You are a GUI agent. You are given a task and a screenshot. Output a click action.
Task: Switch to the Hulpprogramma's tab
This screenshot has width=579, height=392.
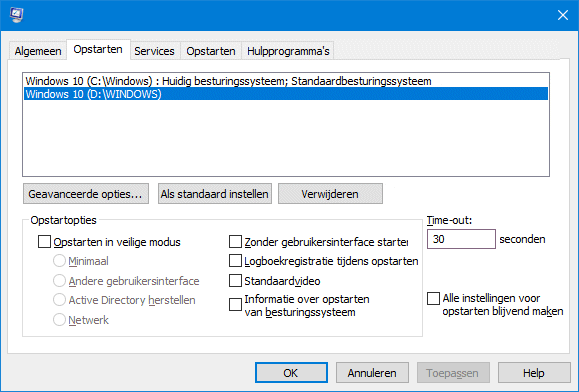pos(288,51)
